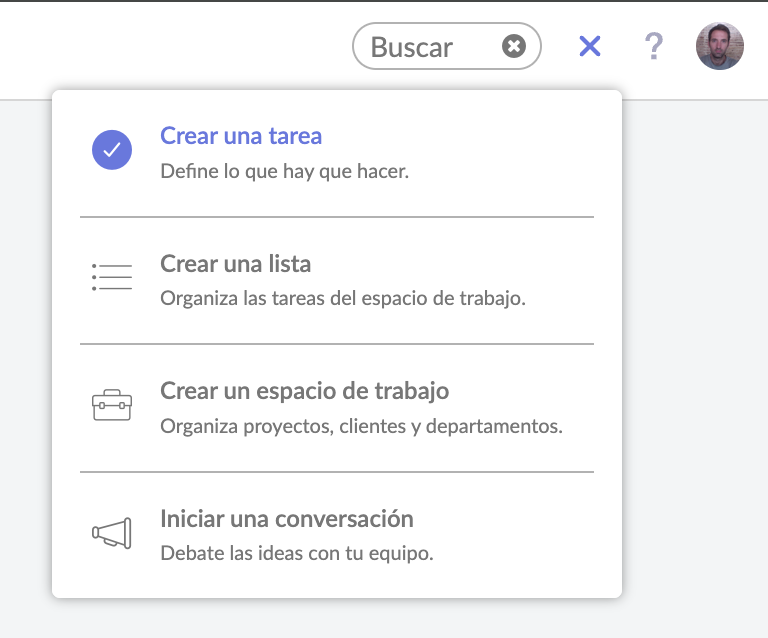Choose Iniciar una conversación
This screenshot has height=638, width=768.
(x=337, y=535)
